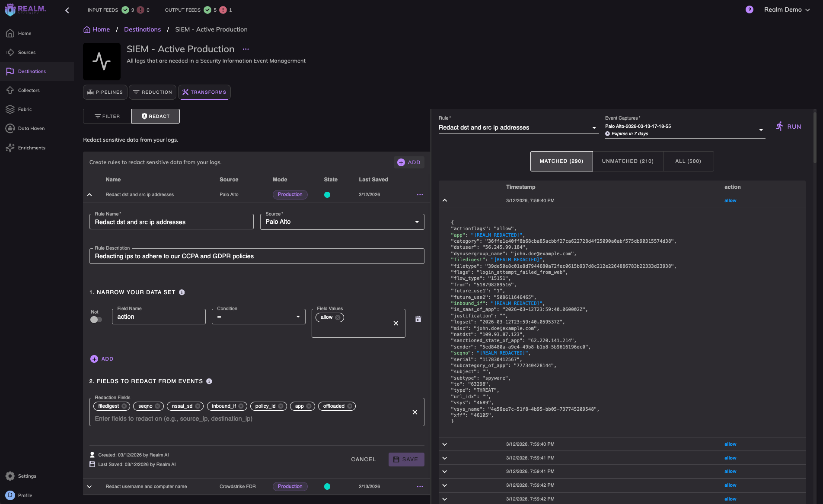
Task: Open the Event Captures dropdown
Action: [x=760, y=130]
